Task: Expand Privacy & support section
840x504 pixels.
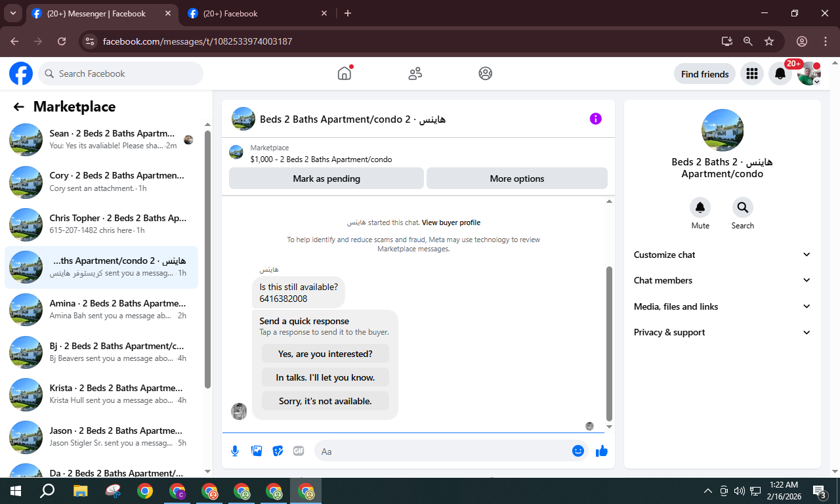Action: click(x=722, y=332)
